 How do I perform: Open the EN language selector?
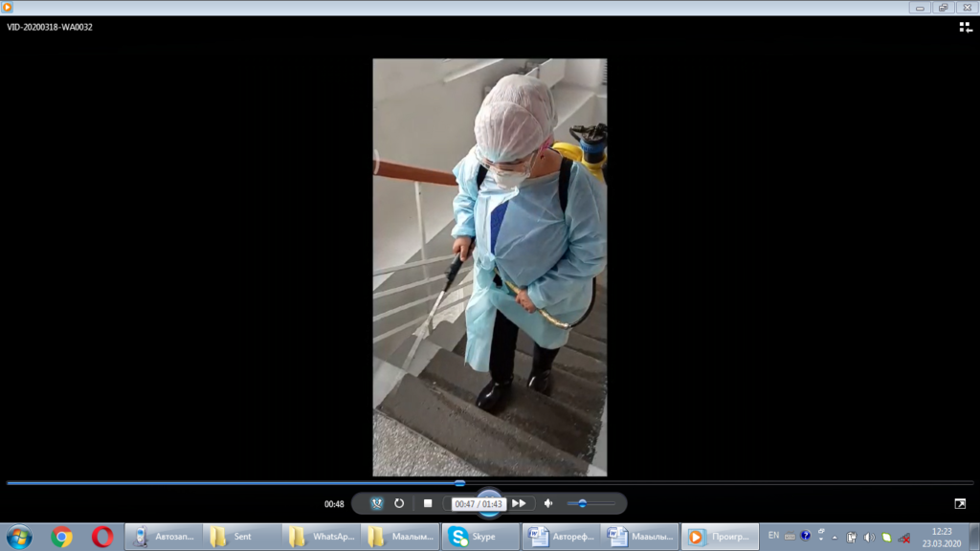pos(773,536)
